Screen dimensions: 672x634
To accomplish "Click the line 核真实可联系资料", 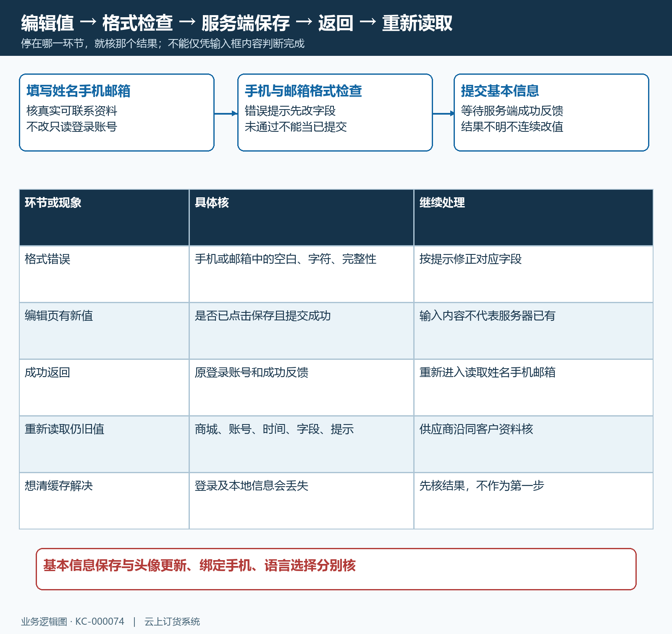I will pos(72,111).
